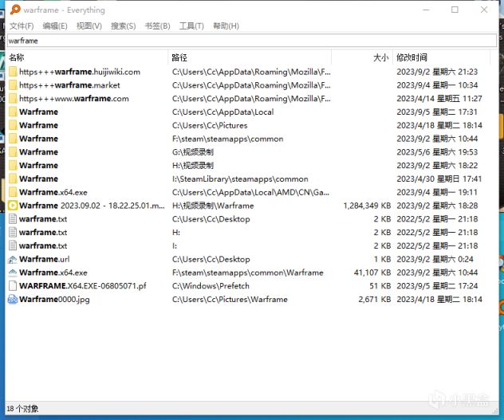Open the 搜索(S) menu
This screenshot has height=420, width=504.
pos(123,26)
